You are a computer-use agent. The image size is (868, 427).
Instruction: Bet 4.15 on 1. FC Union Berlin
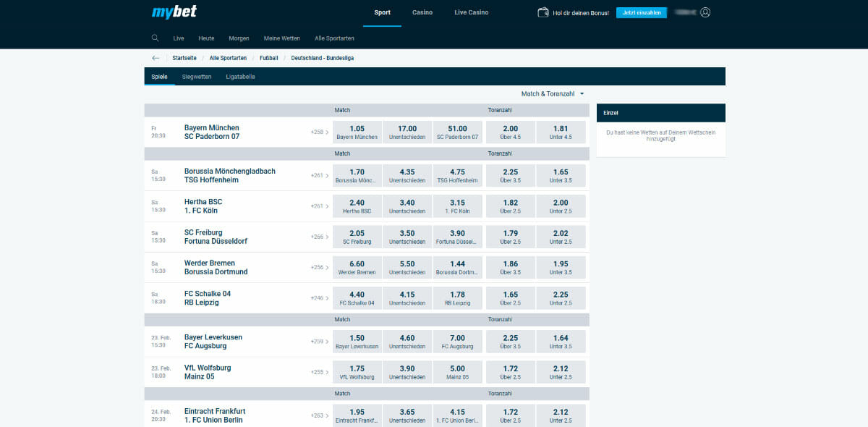458,415
